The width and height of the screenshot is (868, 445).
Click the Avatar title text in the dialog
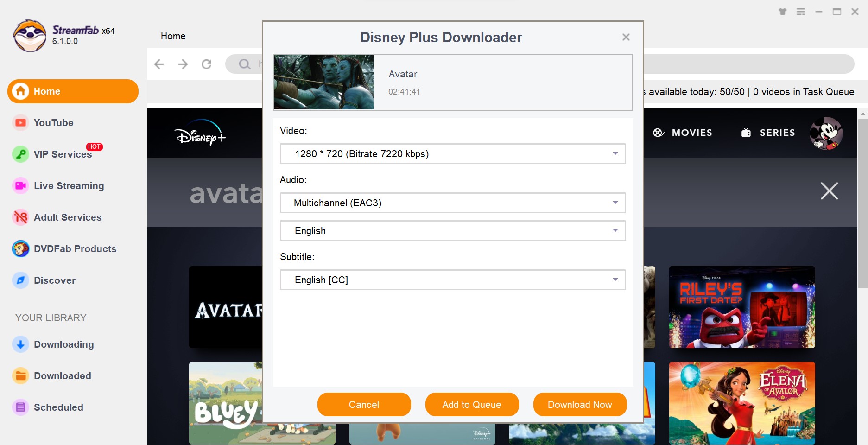[403, 74]
